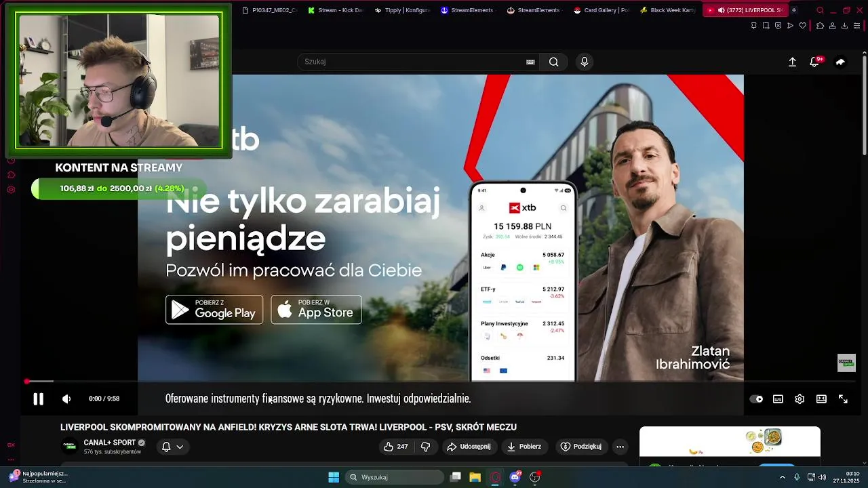This screenshot has width=868, height=488.
Task: Switch to the first StreamElements tab
Action: pyautogui.click(x=468, y=10)
